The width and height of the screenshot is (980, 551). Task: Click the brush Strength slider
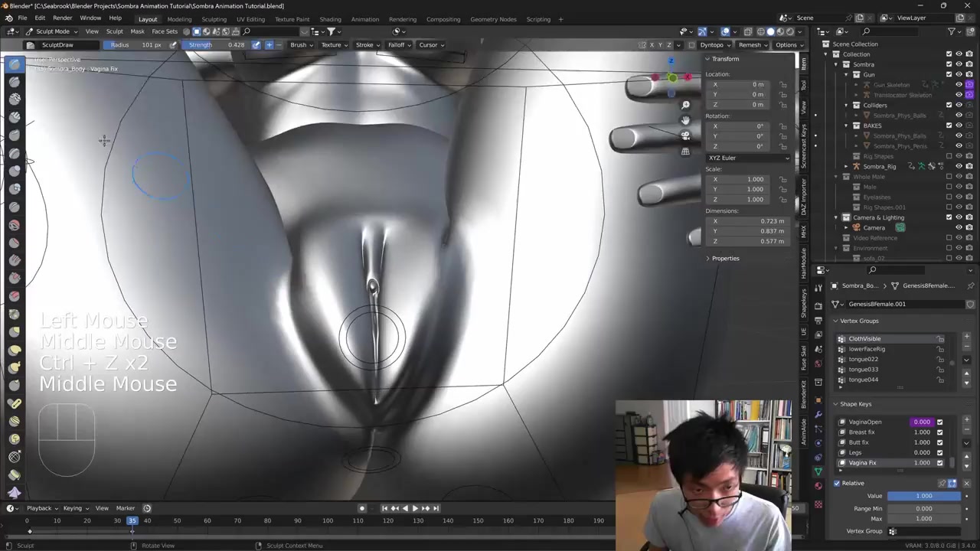tap(217, 45)
